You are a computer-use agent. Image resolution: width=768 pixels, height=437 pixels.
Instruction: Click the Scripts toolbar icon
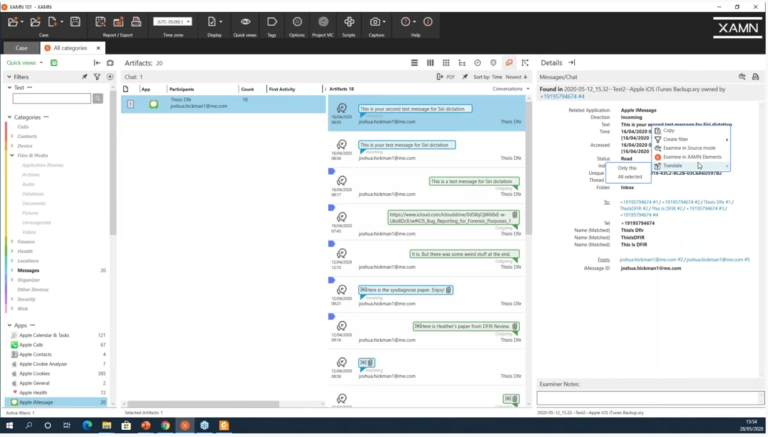(x=349, y=22)
